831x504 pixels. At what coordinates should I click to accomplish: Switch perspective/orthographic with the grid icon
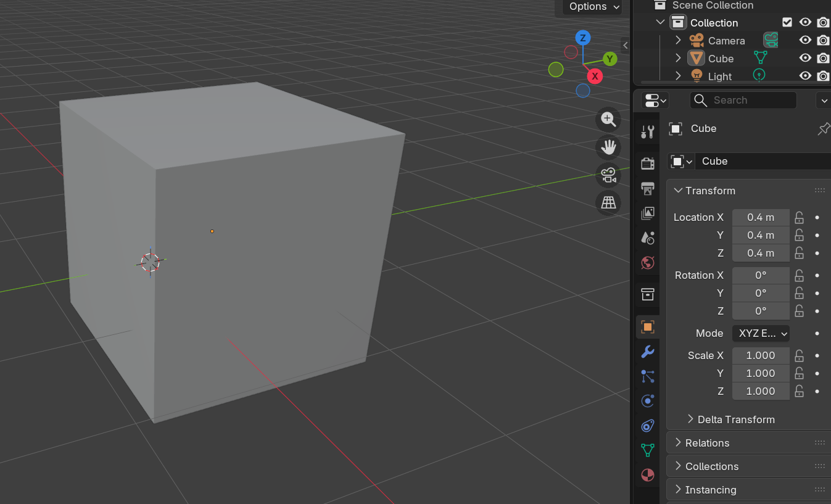pos(608,203)
